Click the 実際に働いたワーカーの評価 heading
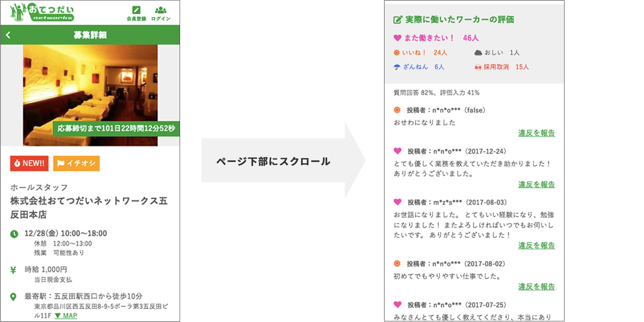Screen dimensions: 644x322 (x=459, y=20)
